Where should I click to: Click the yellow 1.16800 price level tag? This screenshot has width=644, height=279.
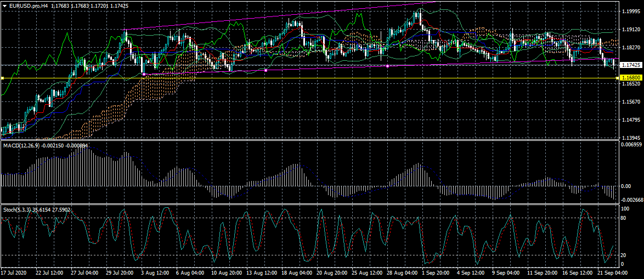click(631, 78)
